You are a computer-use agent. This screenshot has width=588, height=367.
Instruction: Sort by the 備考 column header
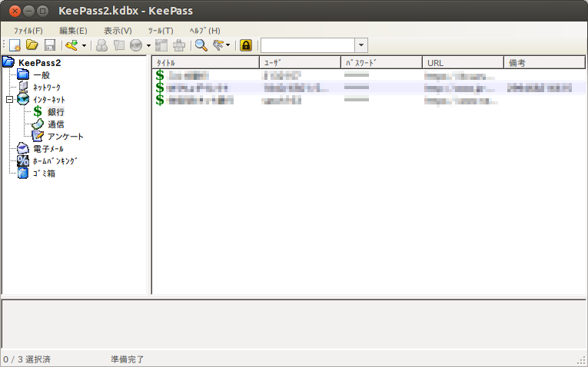pos(544,62)
